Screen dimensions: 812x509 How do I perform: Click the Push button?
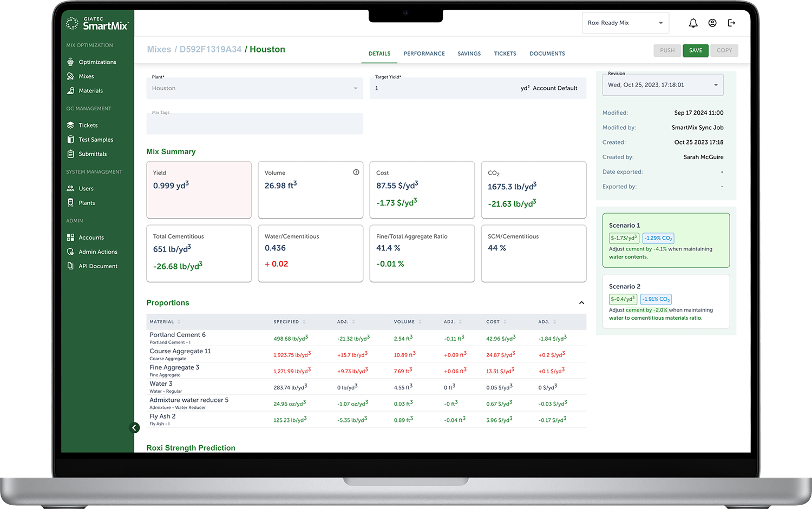pyautogui.click(x=667, y=50)
